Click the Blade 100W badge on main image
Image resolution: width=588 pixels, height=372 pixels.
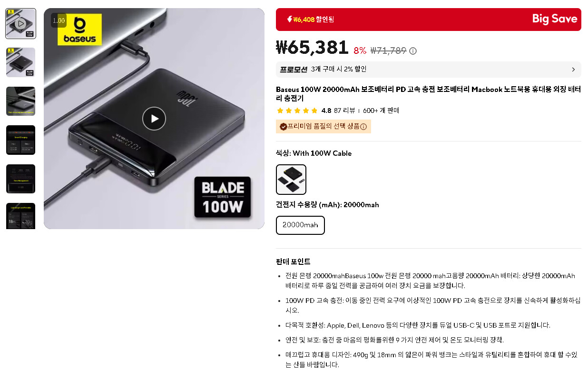coord(223,197)
